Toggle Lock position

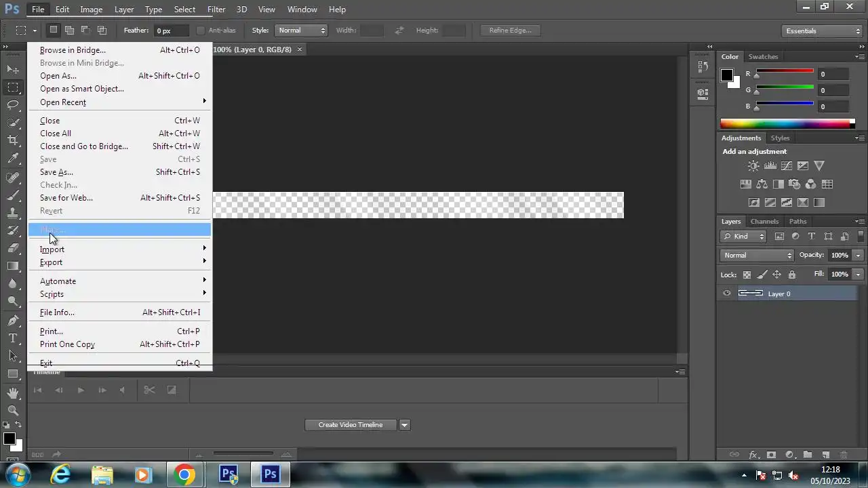point(776,274)
